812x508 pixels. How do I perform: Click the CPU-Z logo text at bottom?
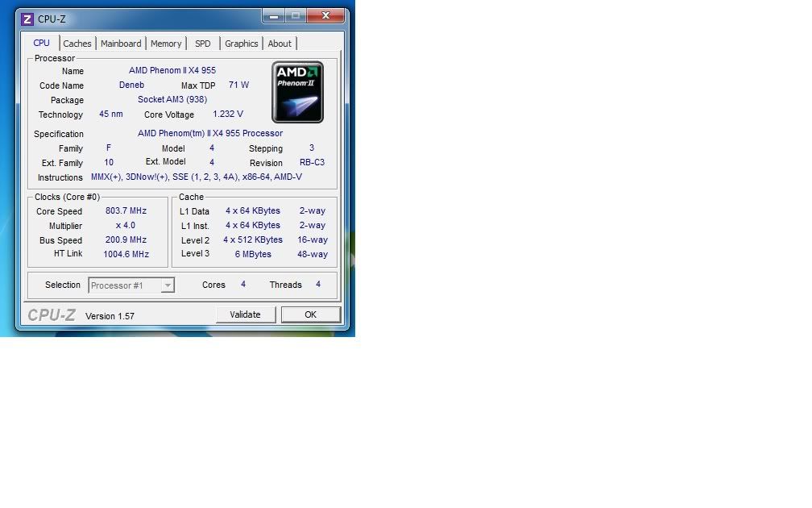tap(52, 314)
